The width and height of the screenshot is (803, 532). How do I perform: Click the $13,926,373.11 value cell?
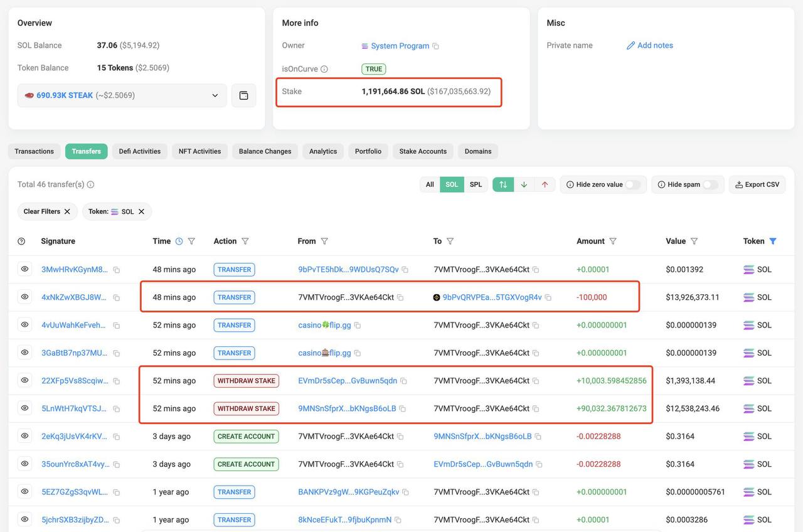click(x=693, y=297)
